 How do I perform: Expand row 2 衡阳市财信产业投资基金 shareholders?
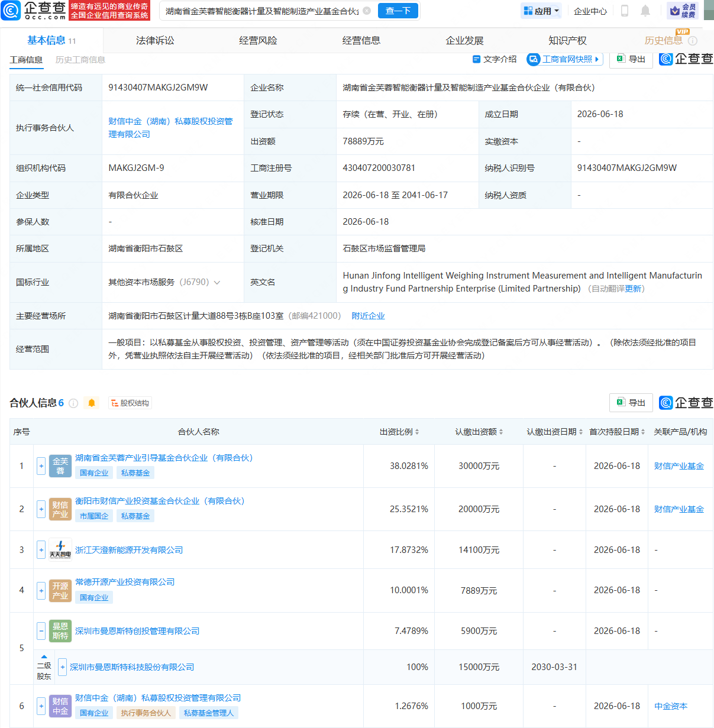(41, 509)
